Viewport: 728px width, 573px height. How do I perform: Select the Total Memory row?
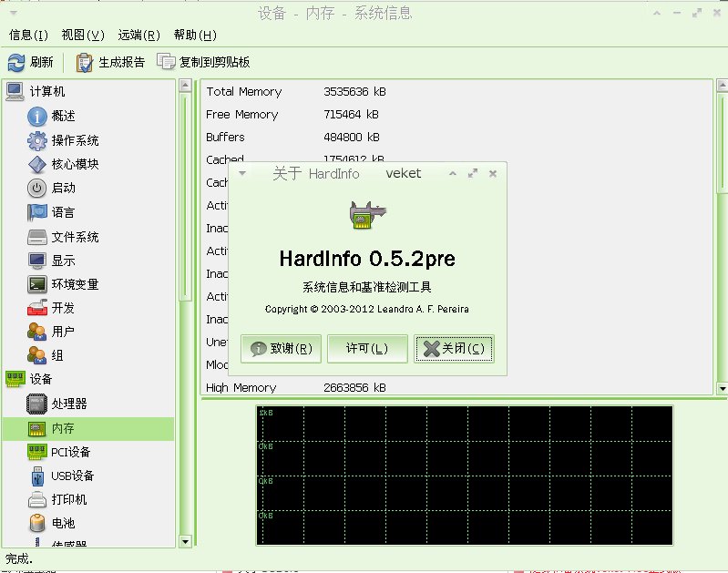(x=456, y=92)
